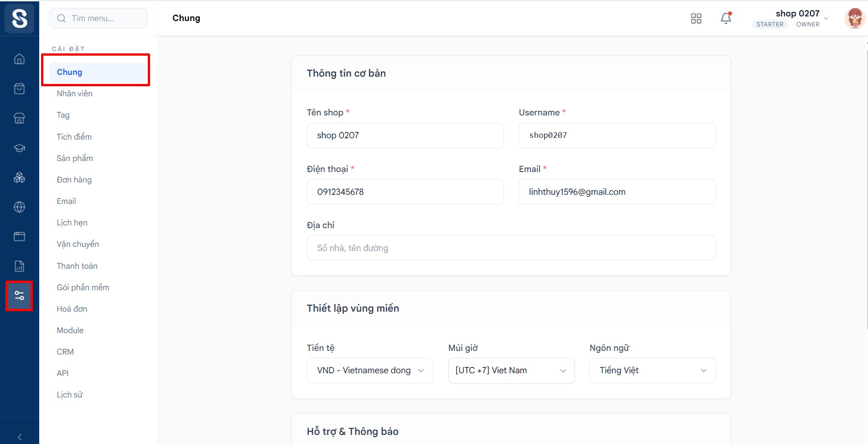
Task: Click the storefront icon in sidebar
Action: pyautogui.click(x=19, y=118)
